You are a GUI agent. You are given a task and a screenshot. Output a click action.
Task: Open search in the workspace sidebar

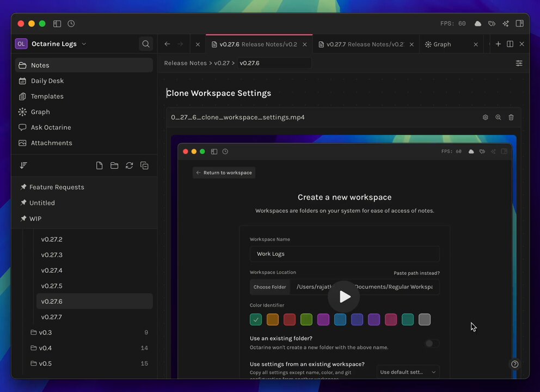146,44
